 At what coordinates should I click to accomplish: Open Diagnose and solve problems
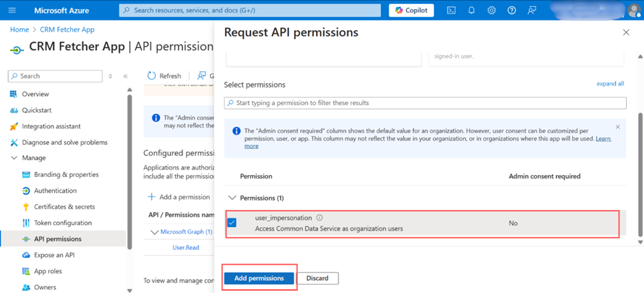(65, 142)
